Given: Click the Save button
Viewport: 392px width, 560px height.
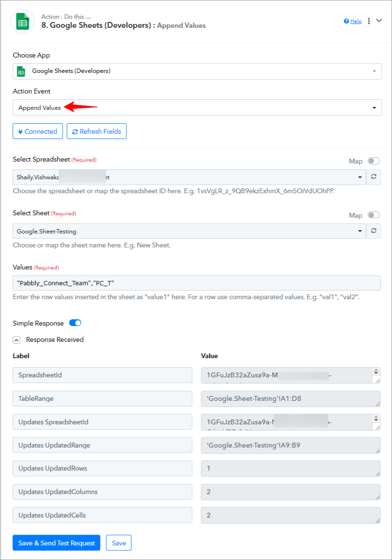Looking at the screenshot, I should pos(119,543).
